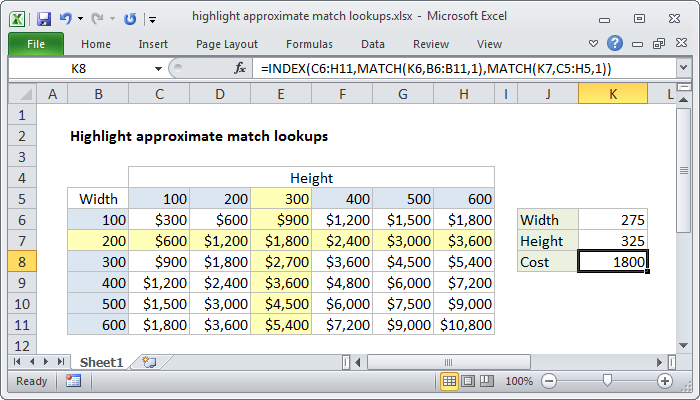Click the $7,500 cell
Screen dimensions: 700x400
click(403, 304)
